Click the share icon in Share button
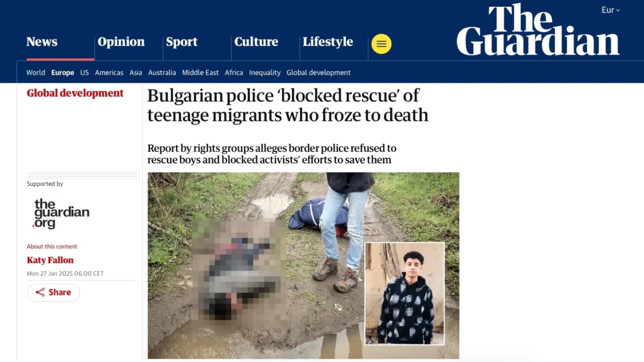The width and height of the screenshot is (644, 362). coord(40,292)
